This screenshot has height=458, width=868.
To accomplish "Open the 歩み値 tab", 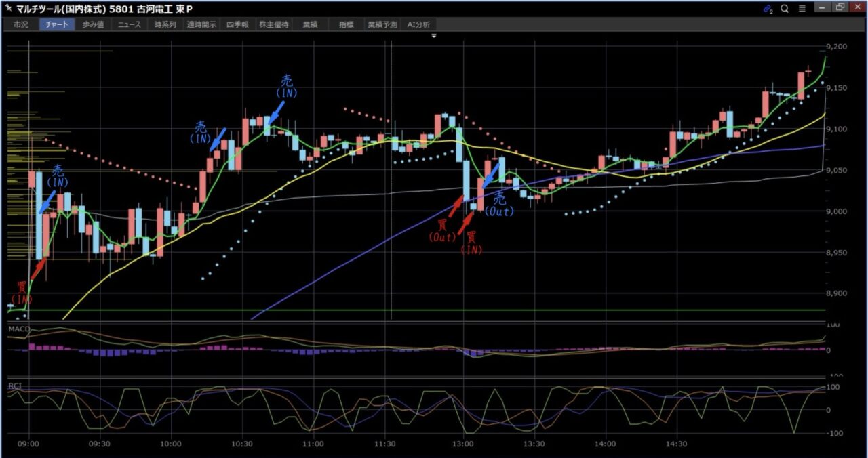I will click(x=93, y=24).
